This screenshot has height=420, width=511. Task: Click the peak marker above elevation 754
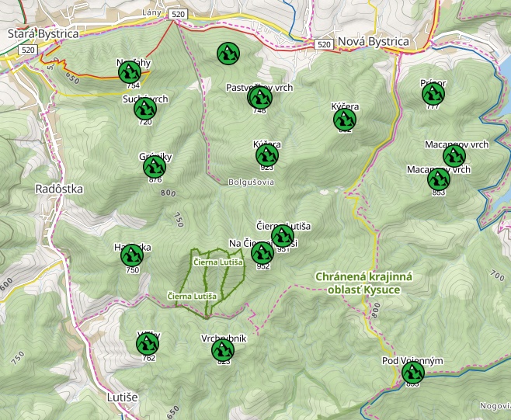click(x=130, y=72)
